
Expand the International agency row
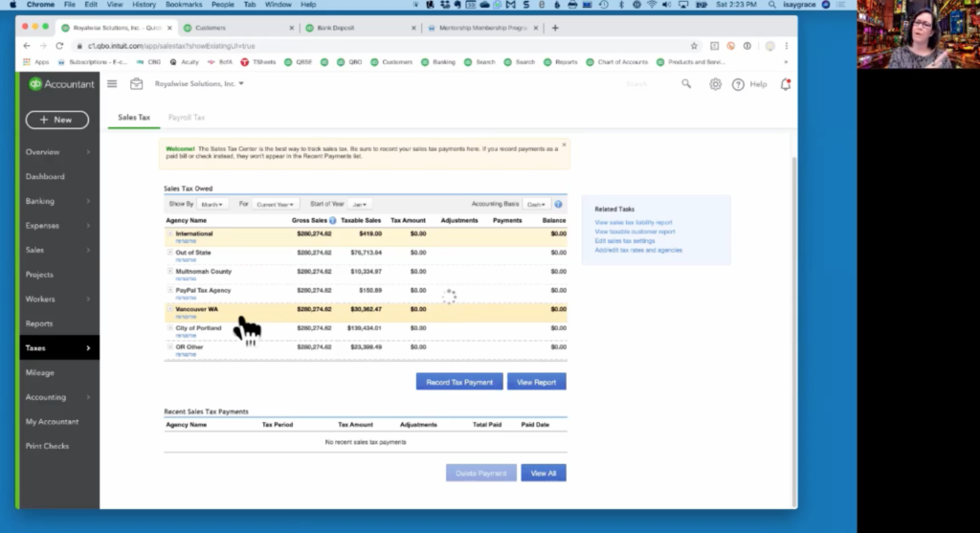pyautogui.click(x=170, y=233)
